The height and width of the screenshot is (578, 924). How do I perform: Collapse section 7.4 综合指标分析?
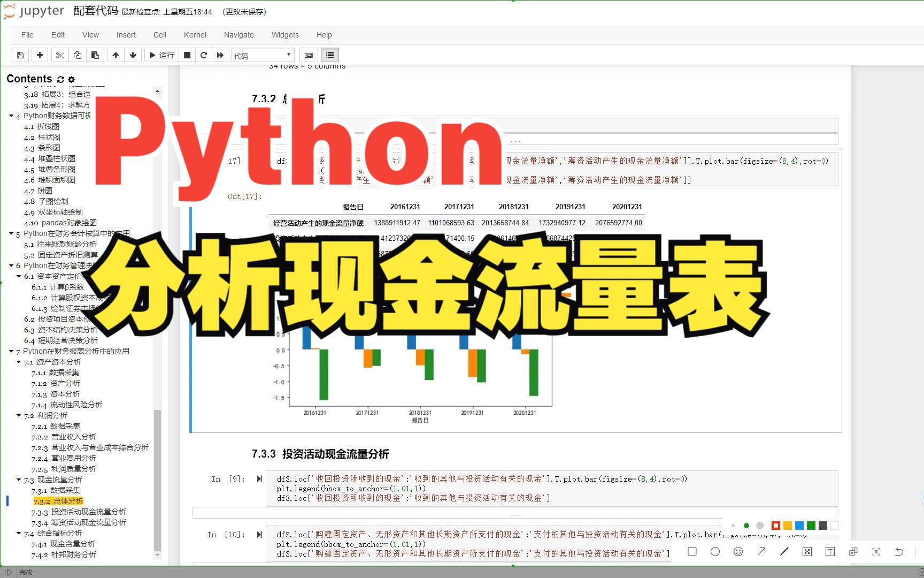coord(19,533)
